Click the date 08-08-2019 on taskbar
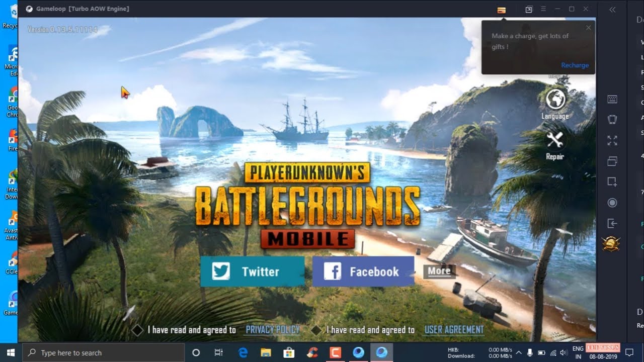Image resolution: width=644 pixels, height=362 pixels. pos(603,356)
